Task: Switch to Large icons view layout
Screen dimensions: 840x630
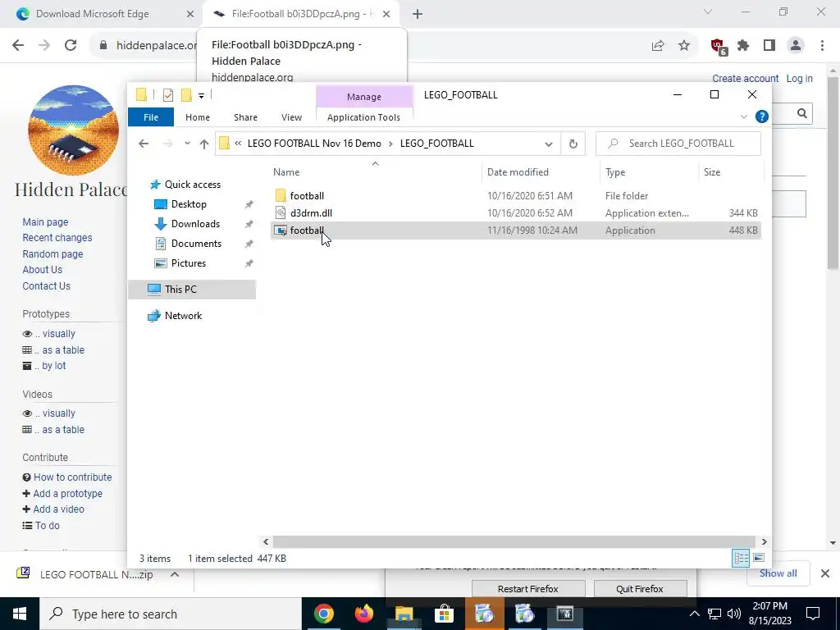Action: tap(759, 558)
